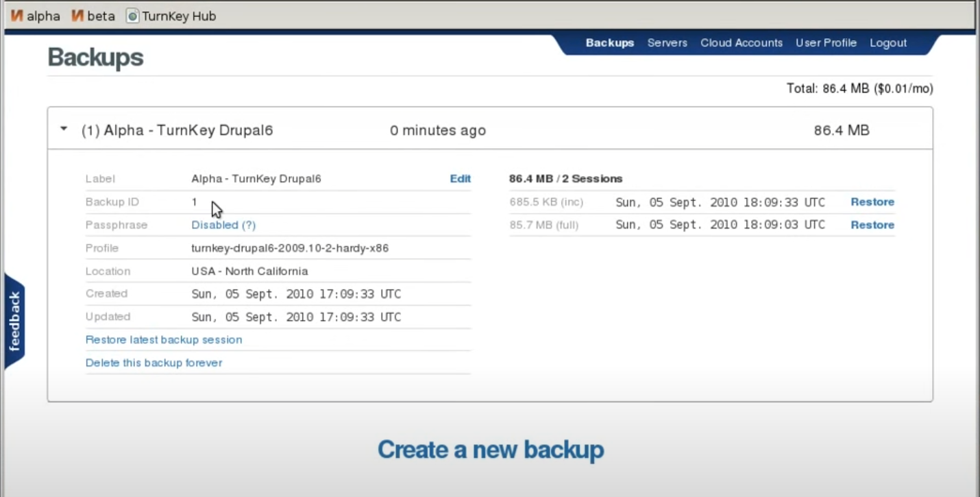Restore the 685.5 KB incremental session
The height and width of the screenshot is (497, 980).
[x=872, y=202]
